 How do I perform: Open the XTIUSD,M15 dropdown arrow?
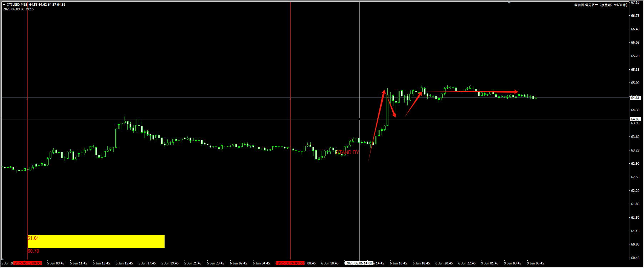tap(4, 5)
